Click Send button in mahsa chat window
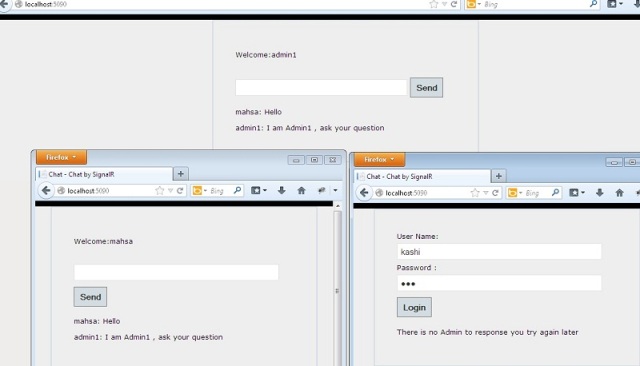The image size is (640, 366). click(90, 297)
